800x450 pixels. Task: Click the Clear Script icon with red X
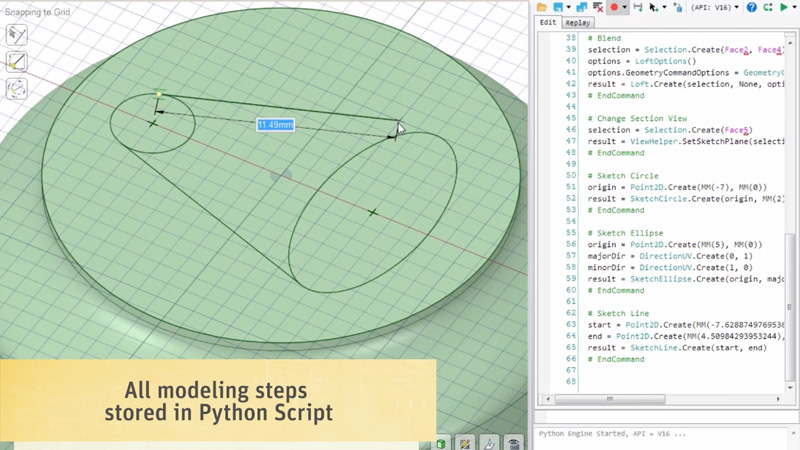point(598,7)
